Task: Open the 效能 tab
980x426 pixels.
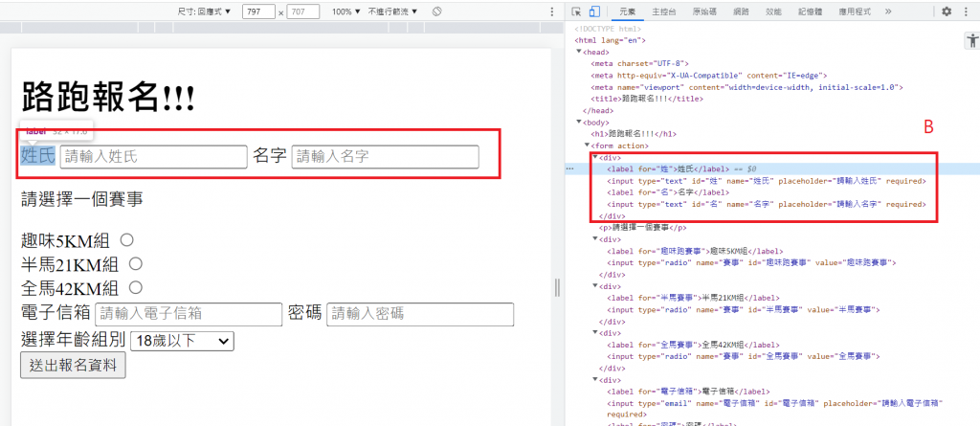Action: (x=773, y=11)
